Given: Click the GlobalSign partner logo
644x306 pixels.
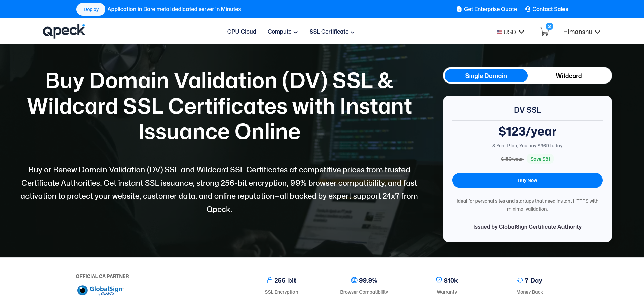Looking at the screenshot, I should 101,290.
